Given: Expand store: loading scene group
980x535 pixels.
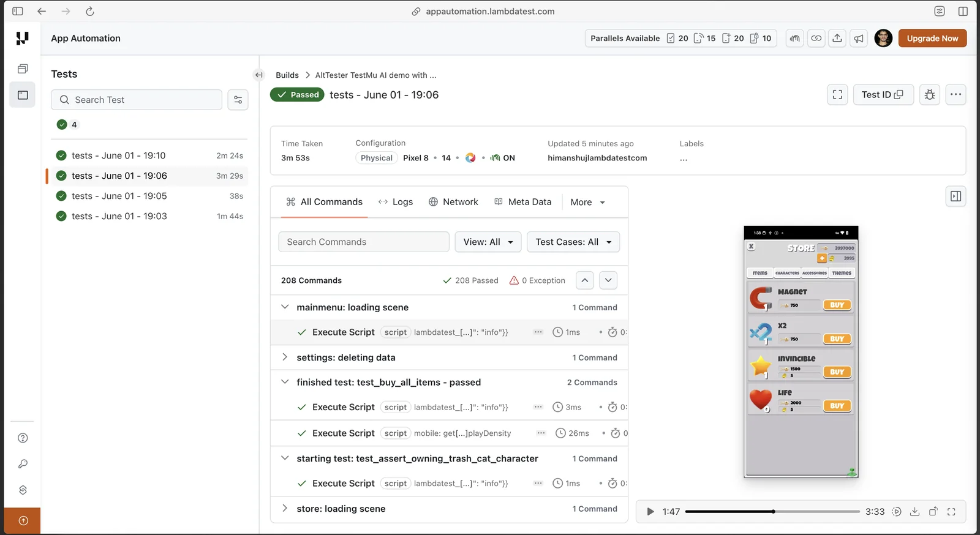Looking at the screenshot, I should (285, 508).
